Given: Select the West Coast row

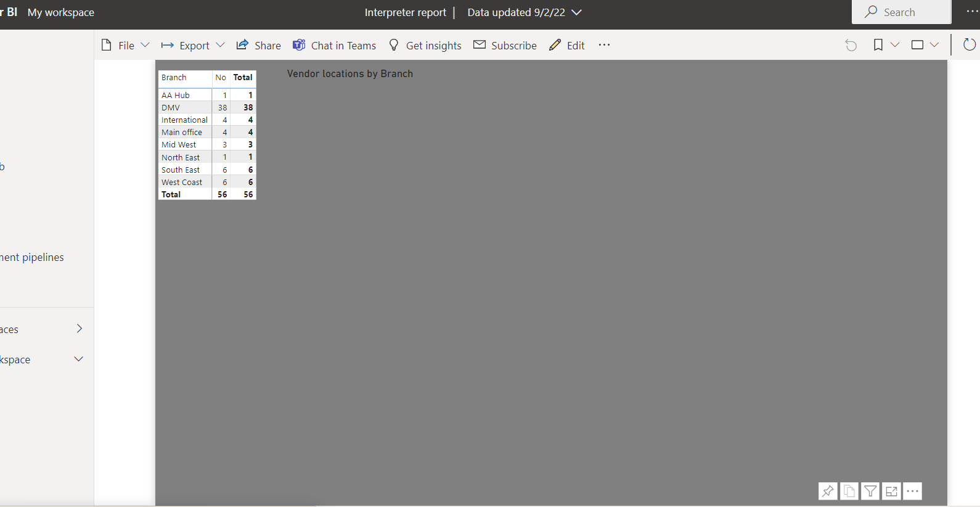Looking at the screenshot, I should 206,182.
